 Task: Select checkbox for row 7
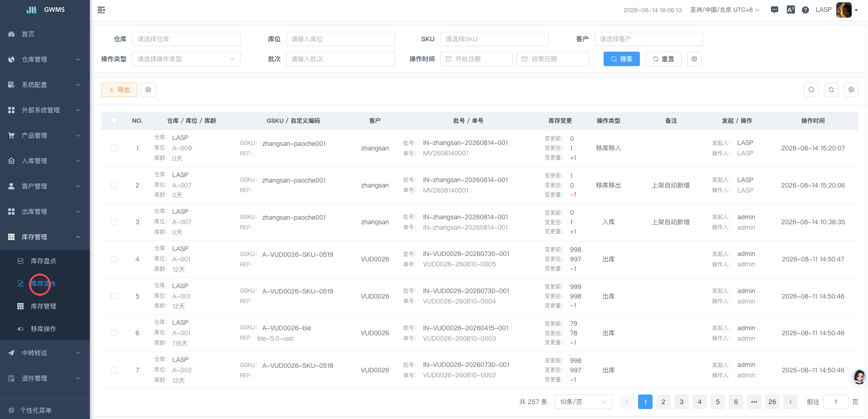tap(114, 370)
